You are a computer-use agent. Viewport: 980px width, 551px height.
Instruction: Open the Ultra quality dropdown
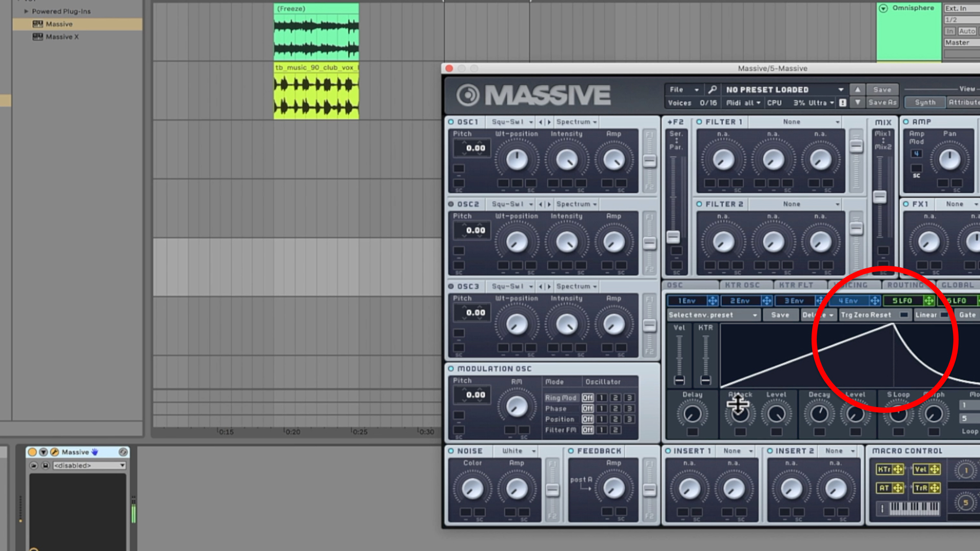(x=821, y=103)
